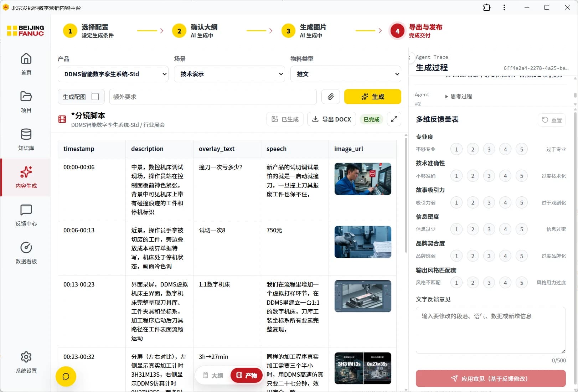Viewport: 578px width, 392px height.
Task: Toggle the 生成配图 checkbox
Action: pos(95,97)
